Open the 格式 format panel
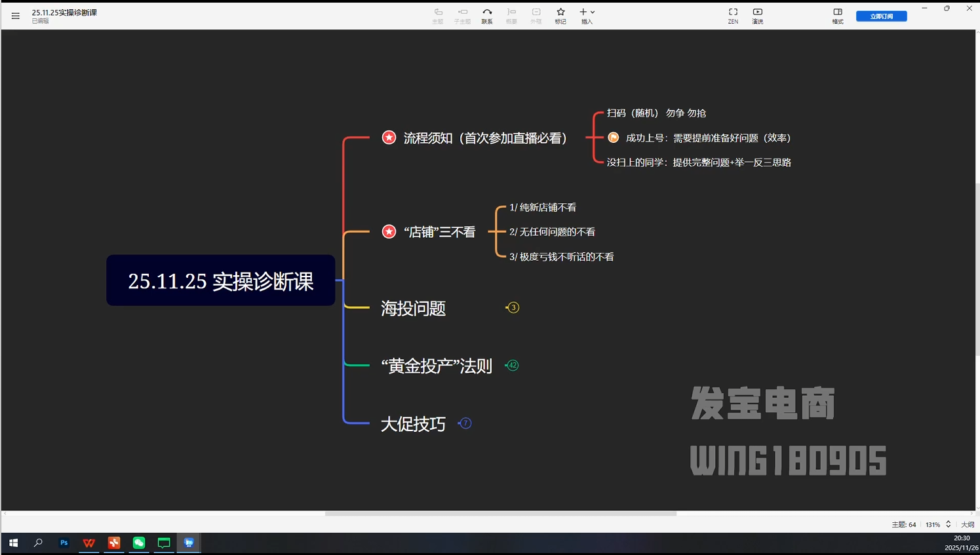 point(837,14)
